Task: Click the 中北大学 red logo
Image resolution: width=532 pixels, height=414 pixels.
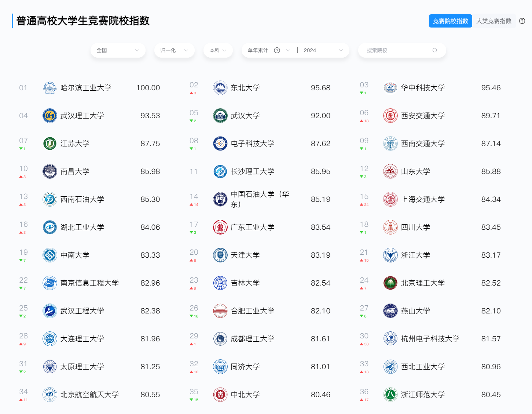Action: (x=220, y=395)
